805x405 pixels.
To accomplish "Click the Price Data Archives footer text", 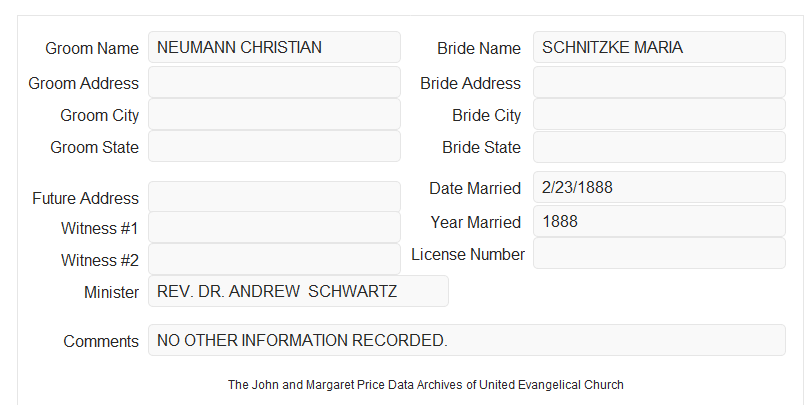I will (426, 385).
